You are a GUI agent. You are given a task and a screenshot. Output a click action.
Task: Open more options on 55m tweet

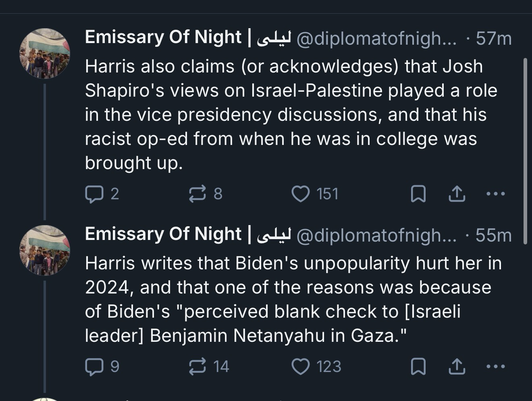(495, 367)
